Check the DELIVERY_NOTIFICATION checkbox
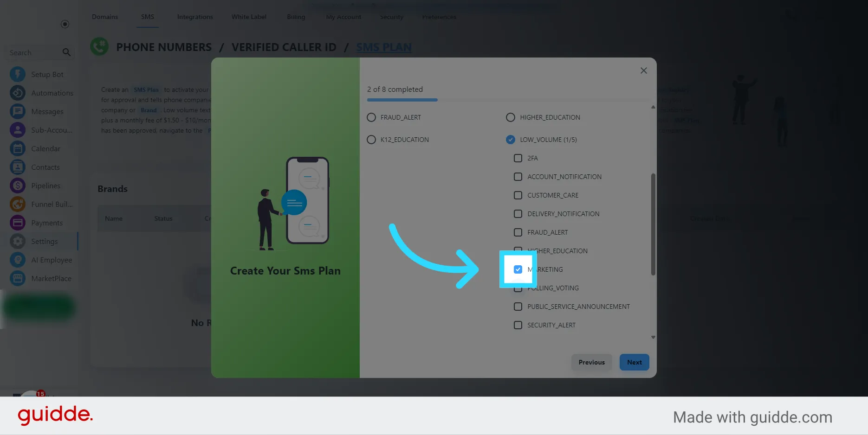868x435 pixels. click(x=518, y=214)
